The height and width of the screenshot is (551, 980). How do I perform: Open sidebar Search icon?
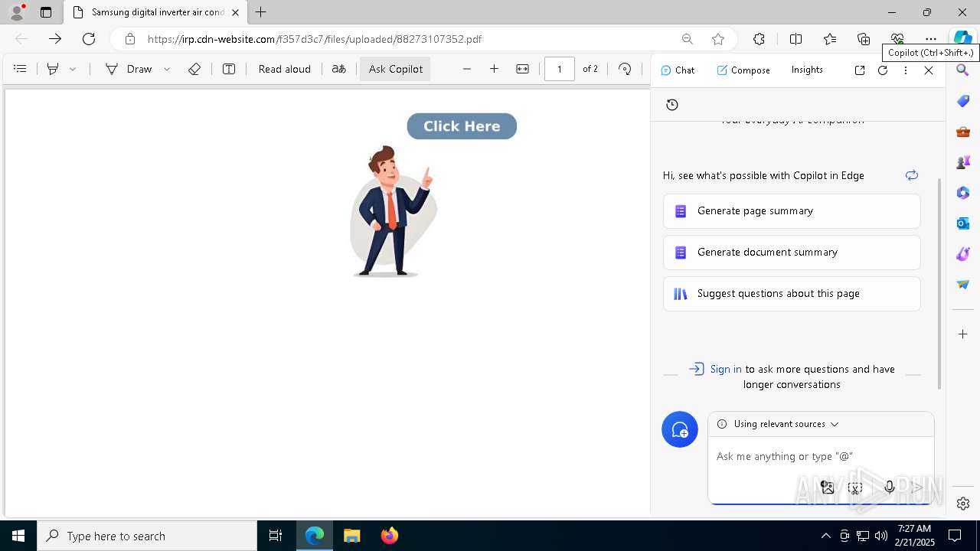tap(963, 70)
